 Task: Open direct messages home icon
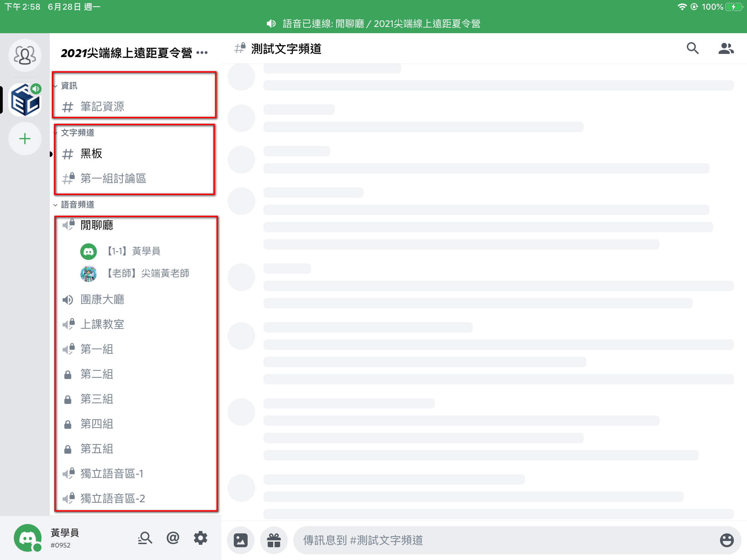point(25,55)
